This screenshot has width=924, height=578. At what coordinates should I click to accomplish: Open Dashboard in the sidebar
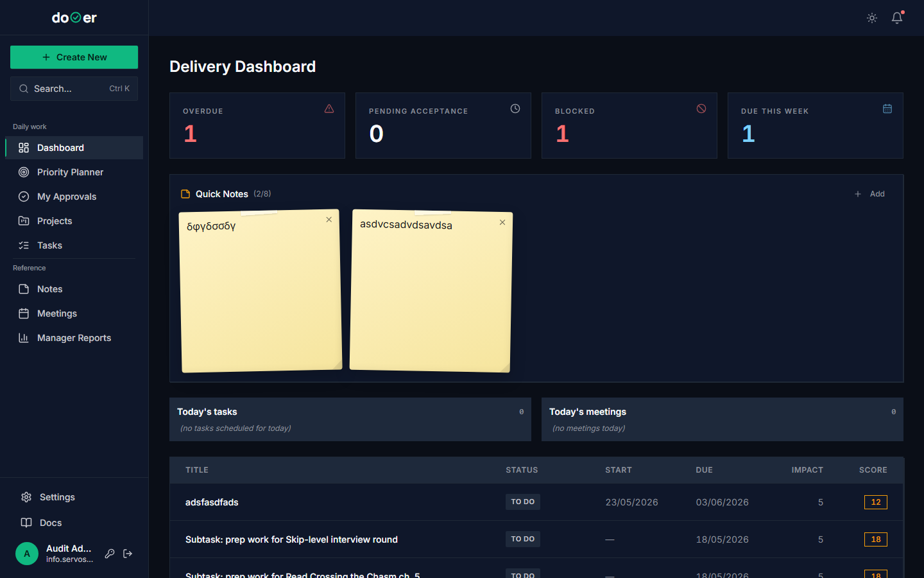point(74,148)
